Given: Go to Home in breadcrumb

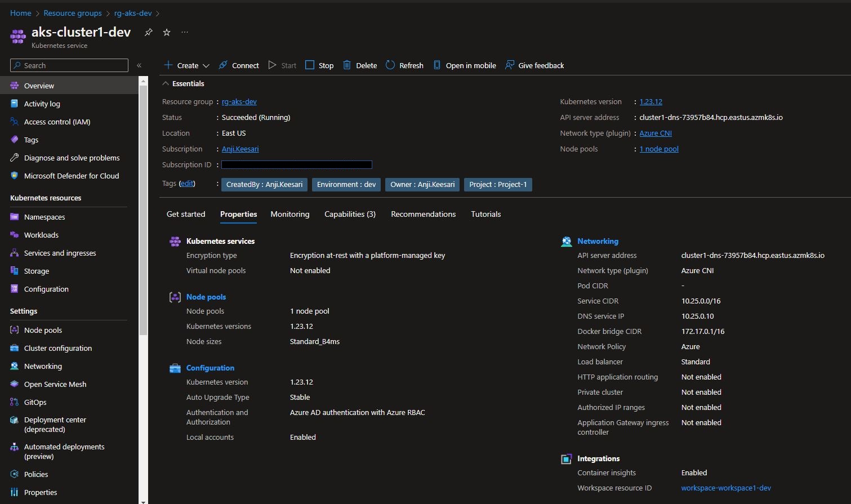Looking at the screenshot, I should 21,13.
